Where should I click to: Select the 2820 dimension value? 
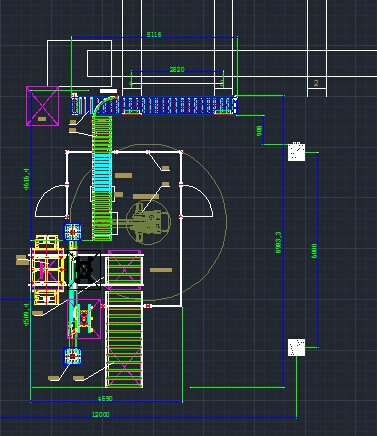pos(177,70)
